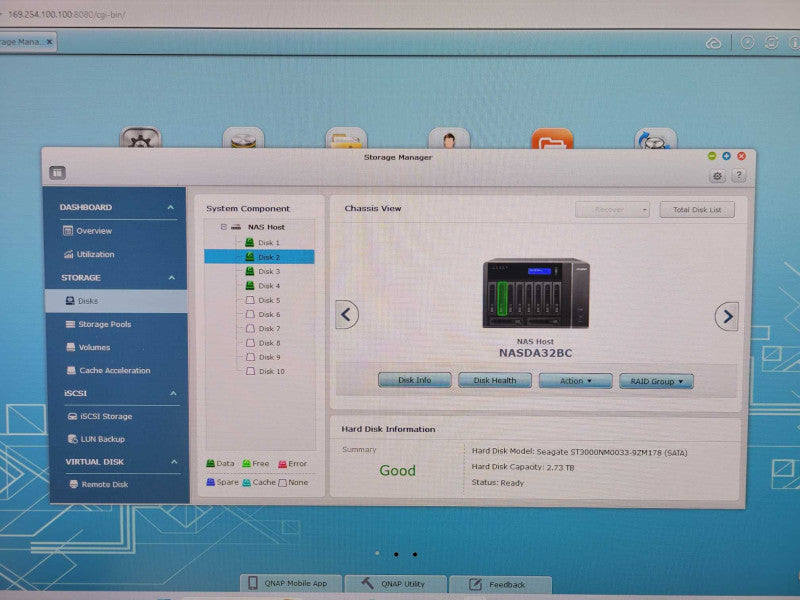This screenshot has height=600, width=800.
Task: Open the Users desktop icon
Action: [449, 138]
